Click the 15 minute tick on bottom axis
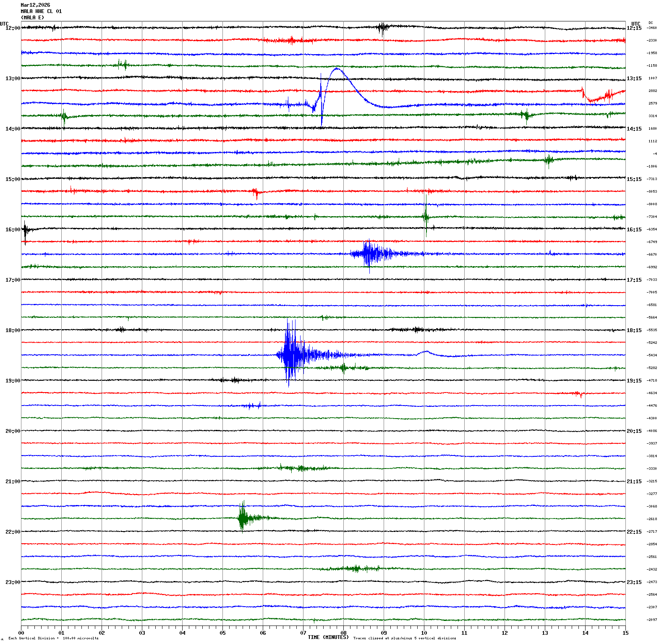659x644 pixels. tap(625, 633)
